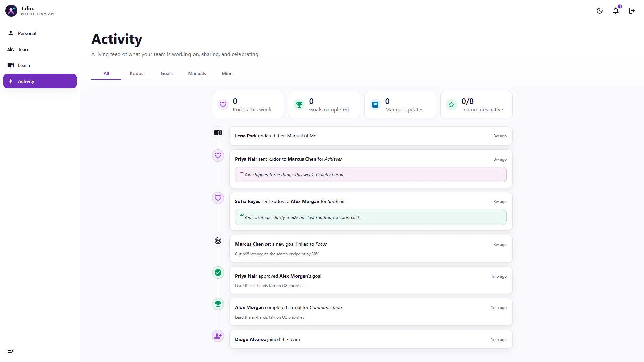644x362 pixels.
Task: Click the trophy icon in Goals completed card
Action: [299, 105]
